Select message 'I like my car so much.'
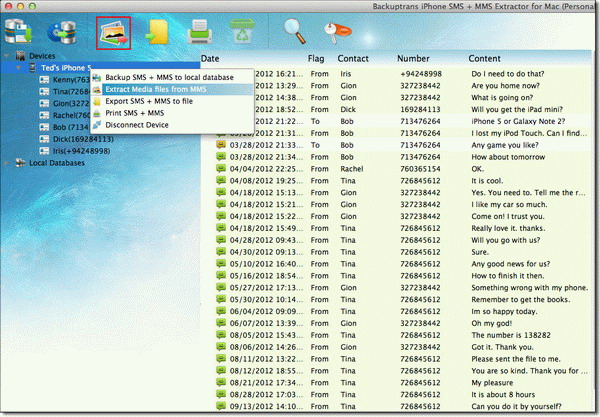Image resolution: width=600 pixels, height=417 pixels. click(x=509, y=204)
